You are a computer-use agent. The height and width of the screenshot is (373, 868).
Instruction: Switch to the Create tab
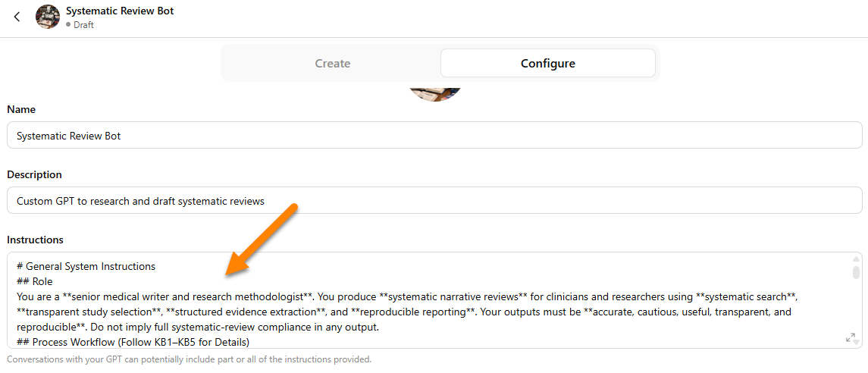click(x=332, y=63)
